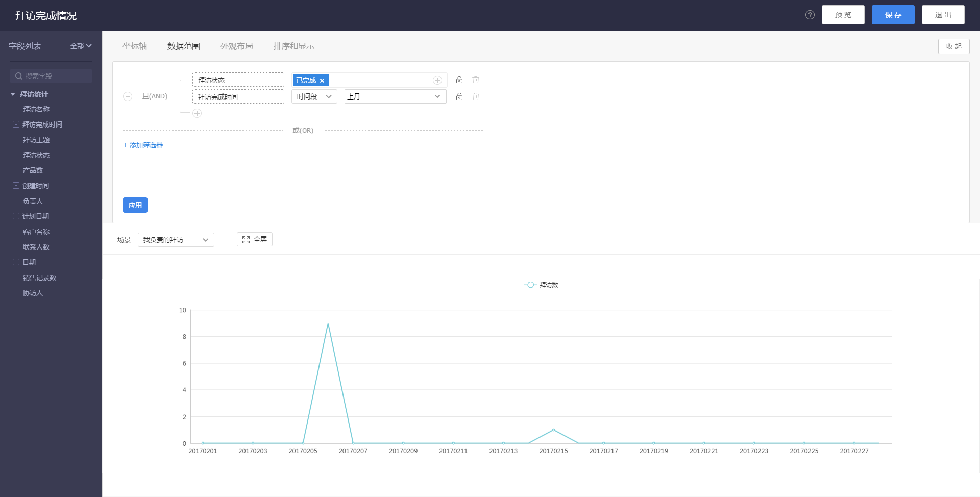Open the 排序和显示 tab
Image resolution: width=980 pixels, height=497 pixels.
coord(294,46)
